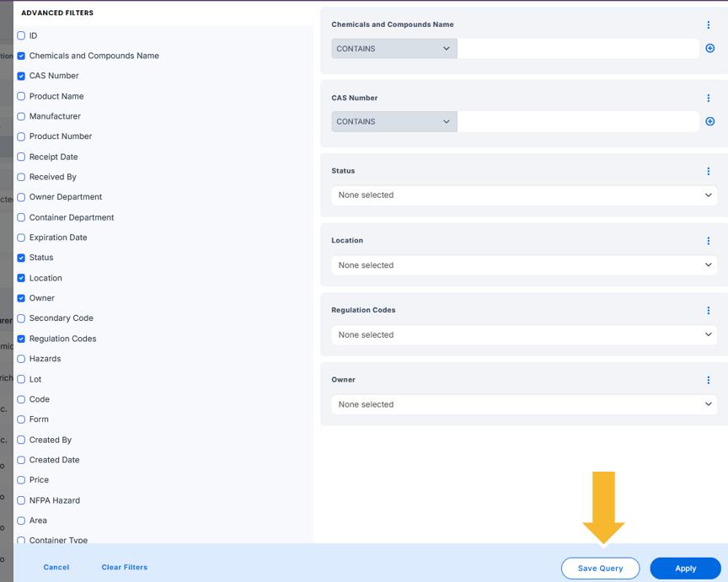
Task: Expand the Location None selected dropdown
Action: pos(524,265)
